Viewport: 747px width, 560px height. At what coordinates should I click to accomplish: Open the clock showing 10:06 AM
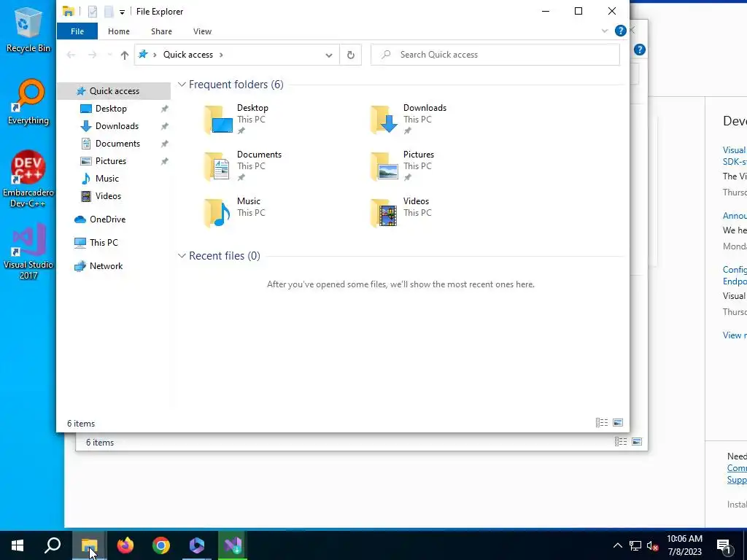coord(684,545)
